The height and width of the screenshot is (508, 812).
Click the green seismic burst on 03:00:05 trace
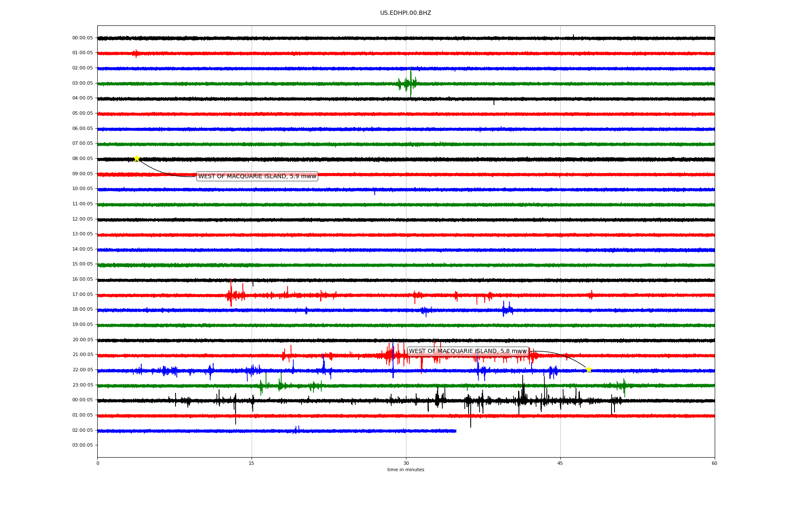[x=408, y=83]
